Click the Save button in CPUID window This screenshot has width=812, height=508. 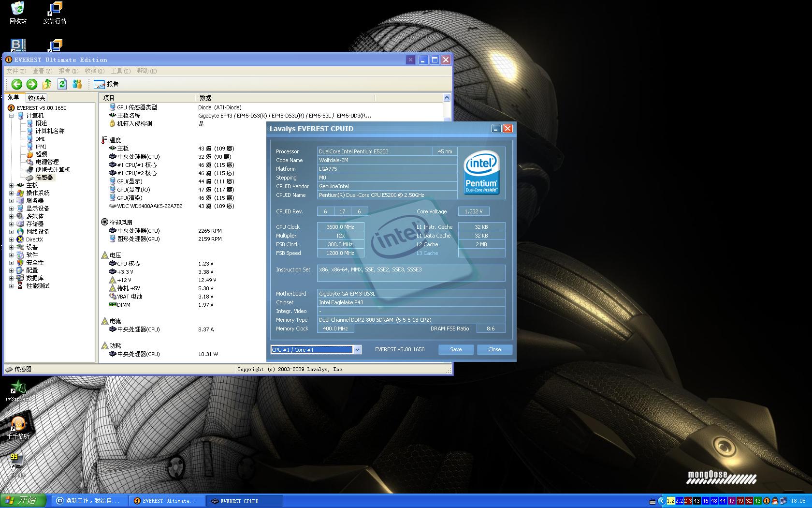[x=456, y=349]
